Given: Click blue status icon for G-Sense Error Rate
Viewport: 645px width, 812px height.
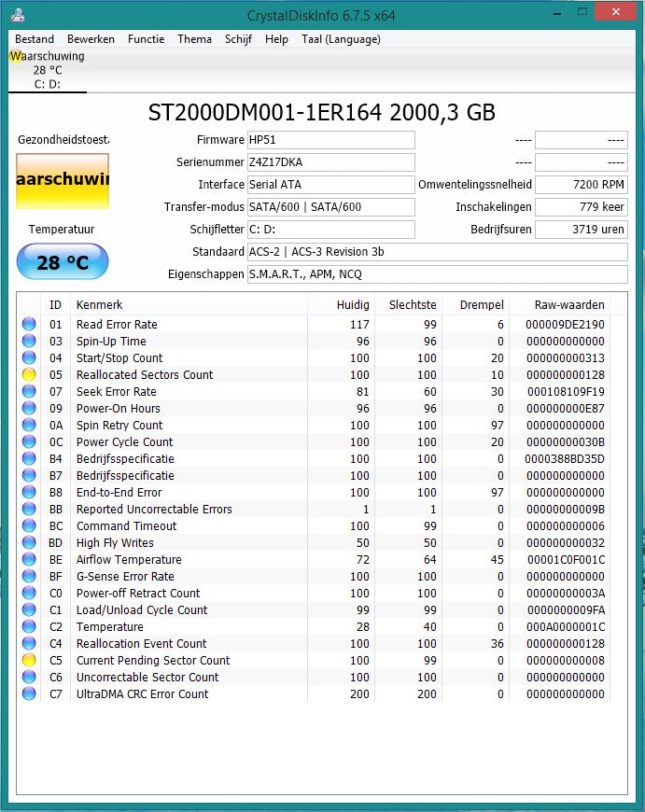Looking at the screenshot, I should tap(29, 576).
